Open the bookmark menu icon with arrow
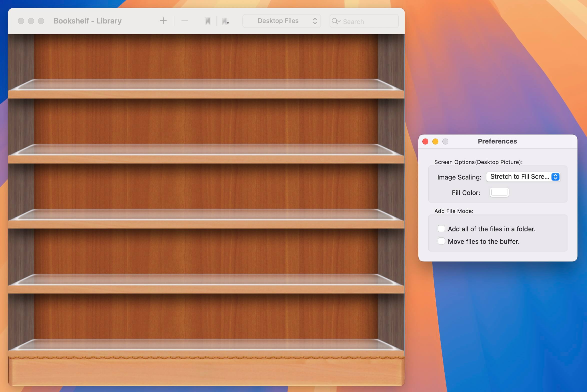 225,21
